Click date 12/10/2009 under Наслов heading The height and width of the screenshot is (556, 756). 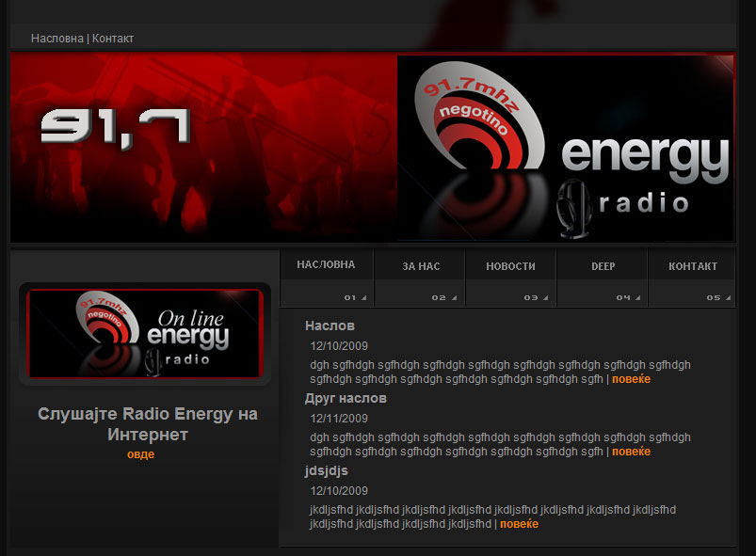339,346
